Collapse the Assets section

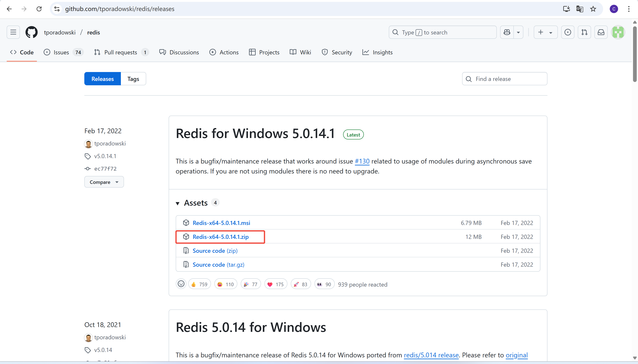178,203
